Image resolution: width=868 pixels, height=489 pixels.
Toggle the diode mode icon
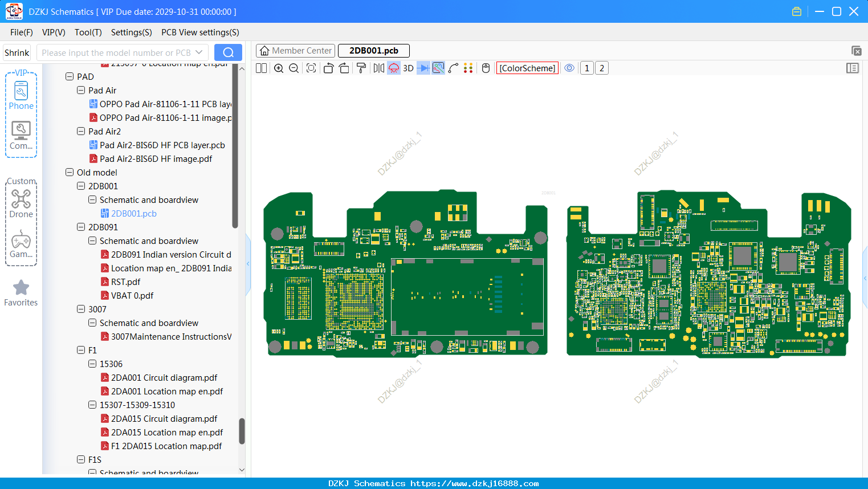click(423, 68)
